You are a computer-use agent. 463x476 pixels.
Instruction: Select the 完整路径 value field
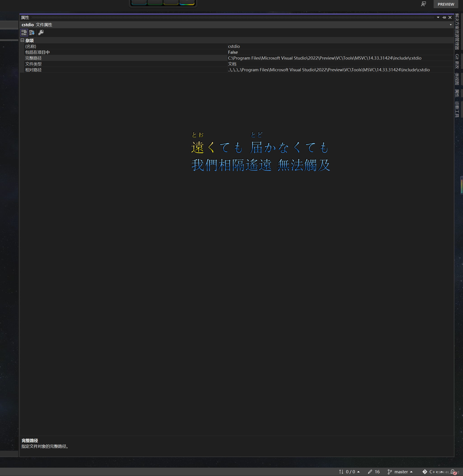pos(324,58)
